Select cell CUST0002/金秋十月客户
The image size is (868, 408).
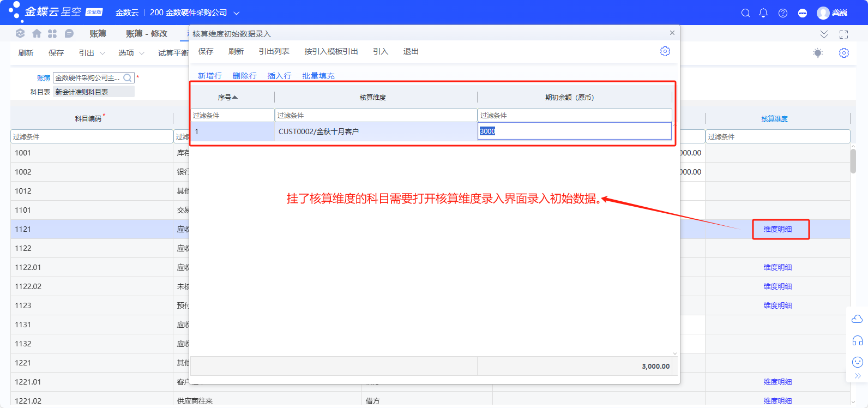376,131
